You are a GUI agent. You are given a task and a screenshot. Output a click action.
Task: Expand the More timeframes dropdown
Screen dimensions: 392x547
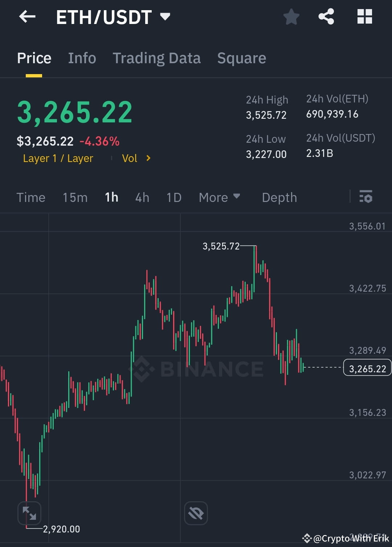pyautogui.click(x=219, y=197)
